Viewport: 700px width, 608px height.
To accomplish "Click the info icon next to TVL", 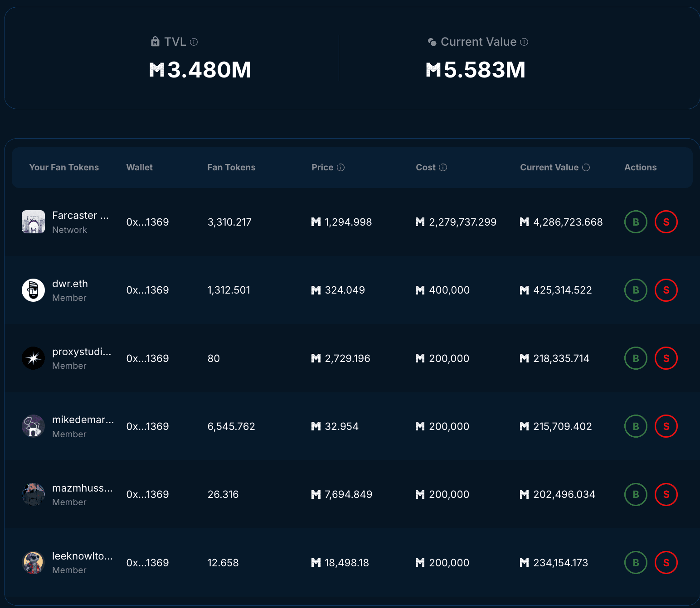I will point(194,42).
